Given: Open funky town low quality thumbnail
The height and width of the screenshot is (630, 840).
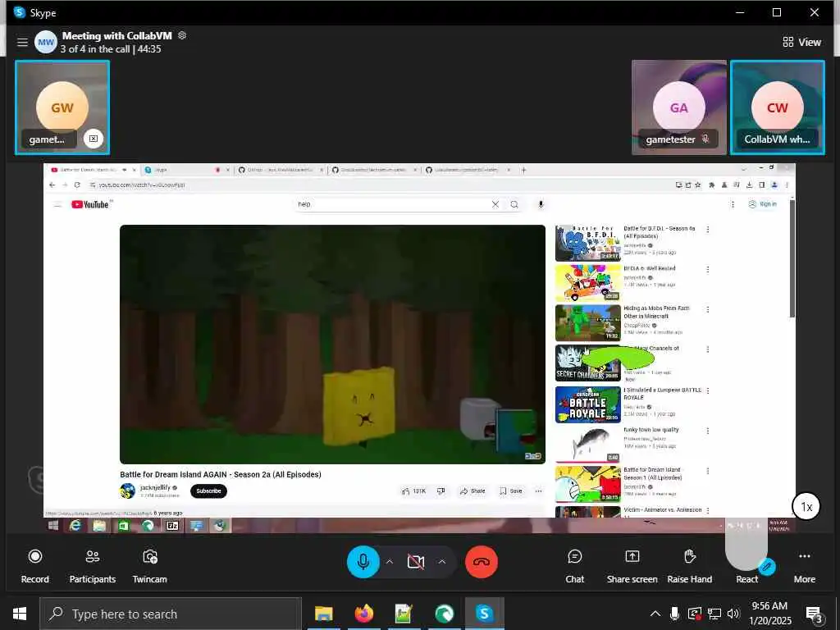Looking at the screenshot, I should [587, 445].
